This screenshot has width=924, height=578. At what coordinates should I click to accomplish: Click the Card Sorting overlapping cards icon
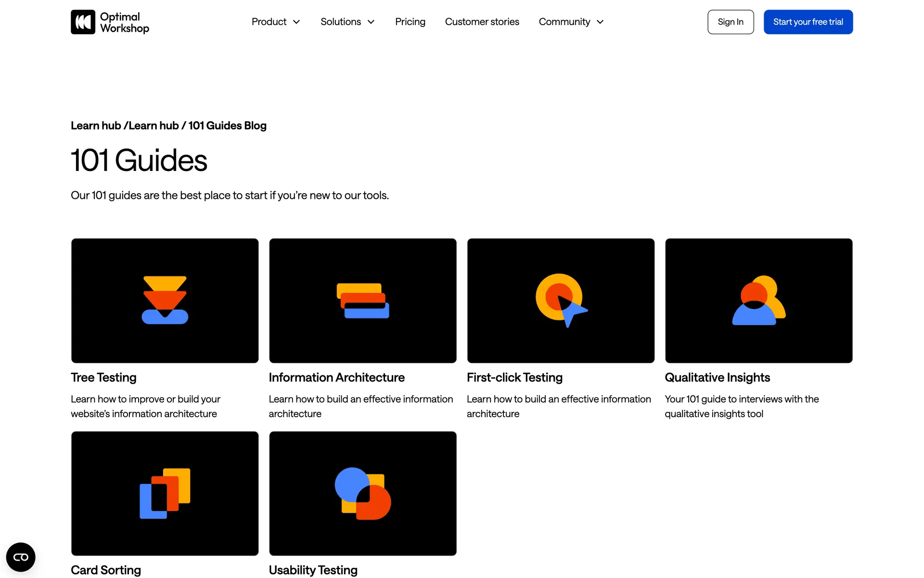pyautogui.click(x=165, y=493)
